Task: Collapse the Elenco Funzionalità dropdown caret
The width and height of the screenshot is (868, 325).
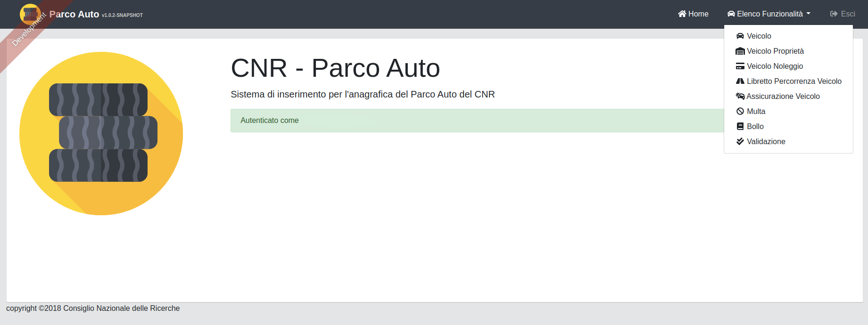Action: tap(809, 14)
